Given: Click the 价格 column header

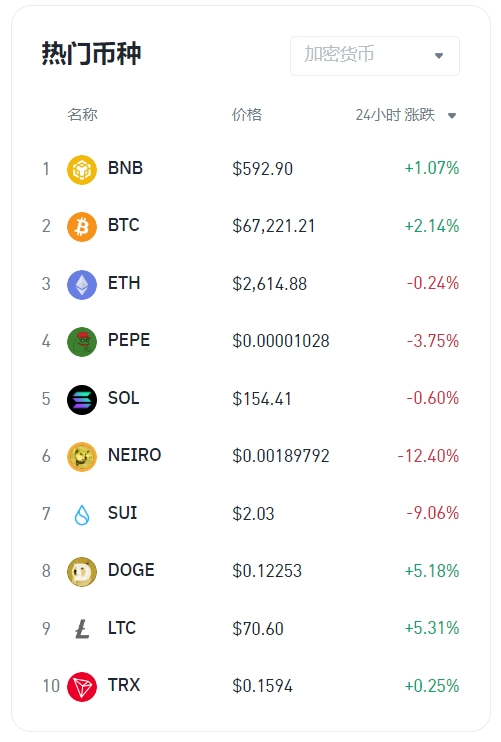Looking at the screenshot, I should click(x=246, y=115).
